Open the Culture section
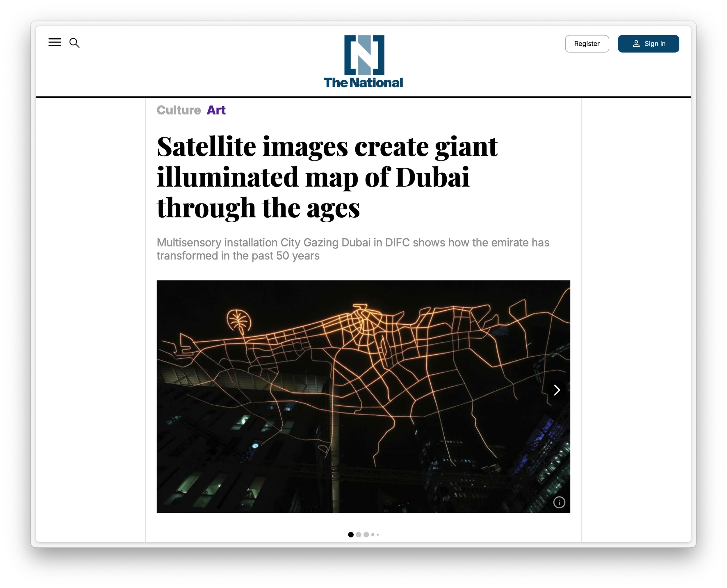The height and width of the screenshot is (588, 727). pyautogui.click(x=179, y=110)
